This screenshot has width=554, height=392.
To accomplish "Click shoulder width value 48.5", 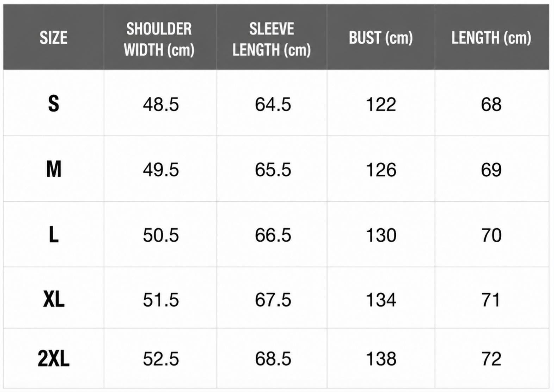I will click(x=161, y=105).
